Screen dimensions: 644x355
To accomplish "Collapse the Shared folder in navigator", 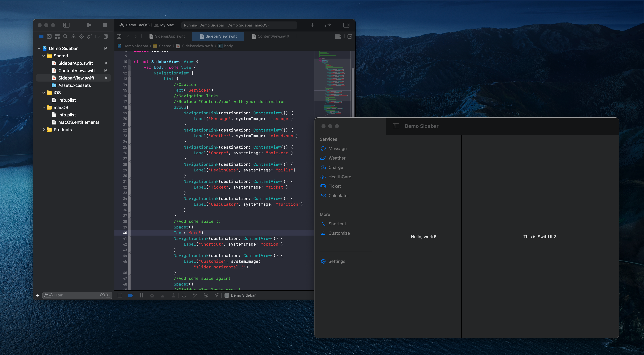I will 44,56.
